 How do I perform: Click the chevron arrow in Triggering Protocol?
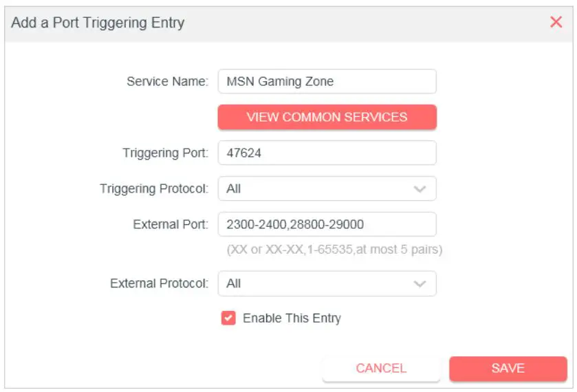tap(420, 188)
